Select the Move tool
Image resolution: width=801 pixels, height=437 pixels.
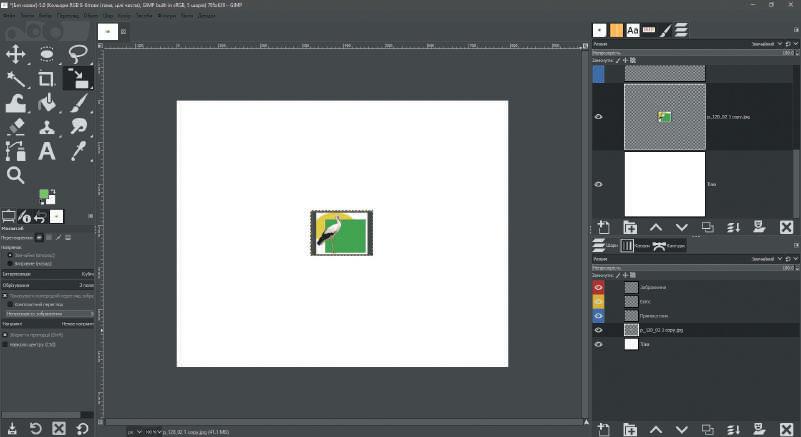pyautogui.click(x=16, y=54)
